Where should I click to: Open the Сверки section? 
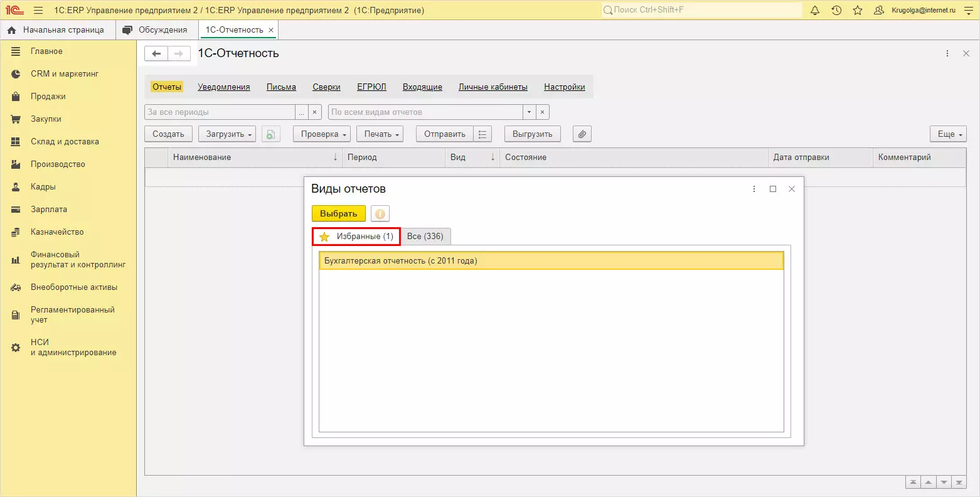point(327,87)
